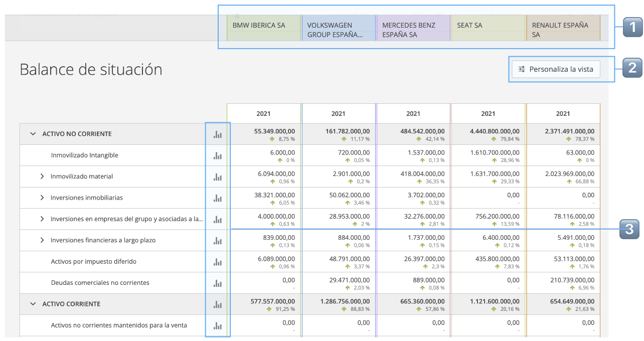Open chart icon for Activo corriente
Viewport: 644px width, 341px height.
[217, 304]
